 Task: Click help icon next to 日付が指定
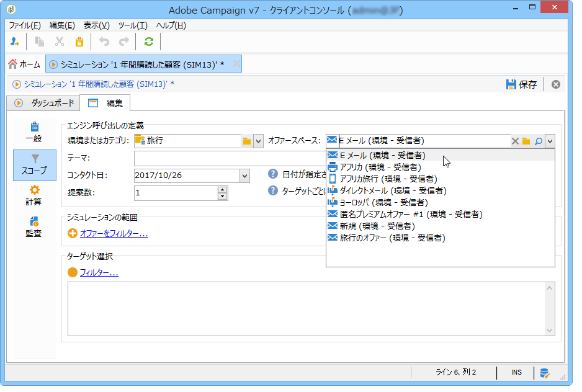click(x=273, y=174)
